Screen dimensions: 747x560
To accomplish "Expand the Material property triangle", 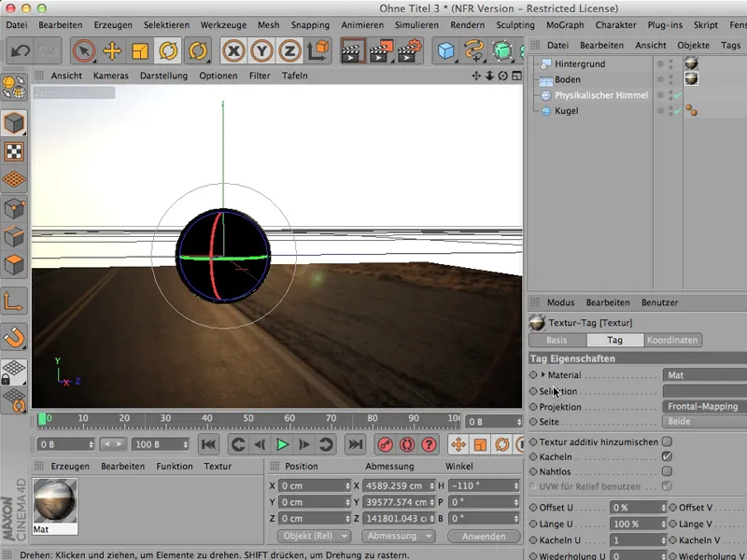I will tap(543, 375).
